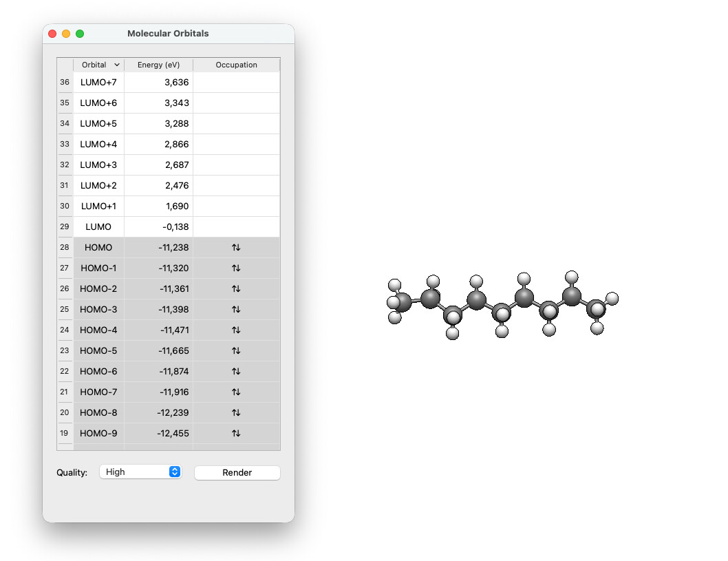Open the Quality dropdown set to High
This screenshot has height=561, width=728.
[140, 472]
